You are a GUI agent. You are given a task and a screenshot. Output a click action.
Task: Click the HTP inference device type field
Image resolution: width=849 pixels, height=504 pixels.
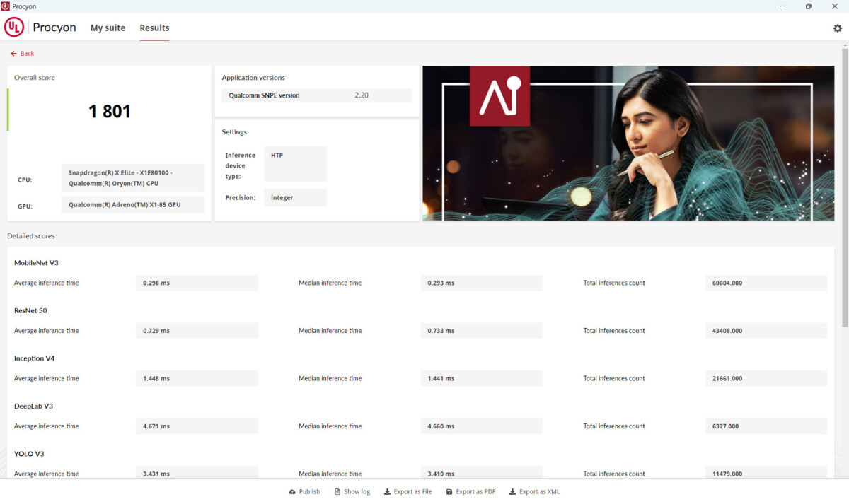[295, 164]
